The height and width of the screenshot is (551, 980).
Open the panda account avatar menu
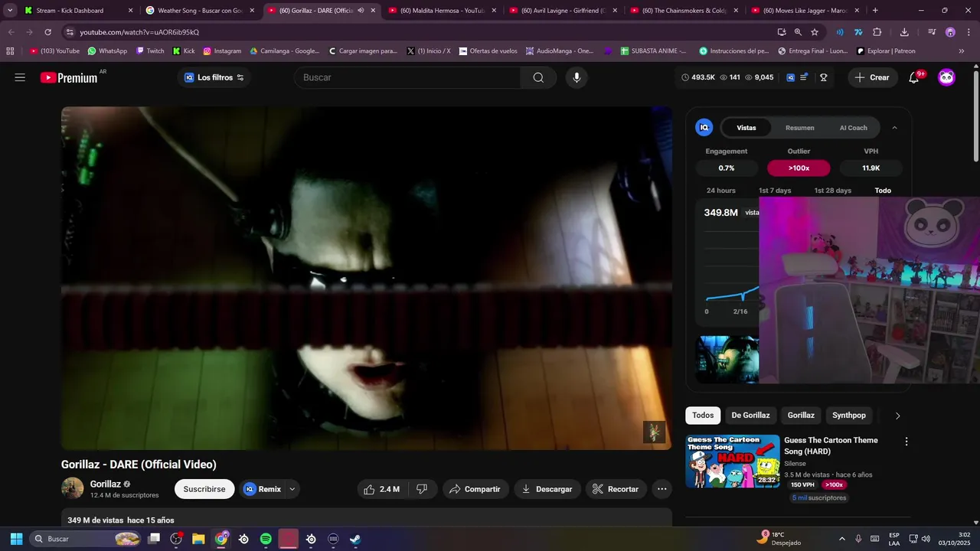pos(946,77)
